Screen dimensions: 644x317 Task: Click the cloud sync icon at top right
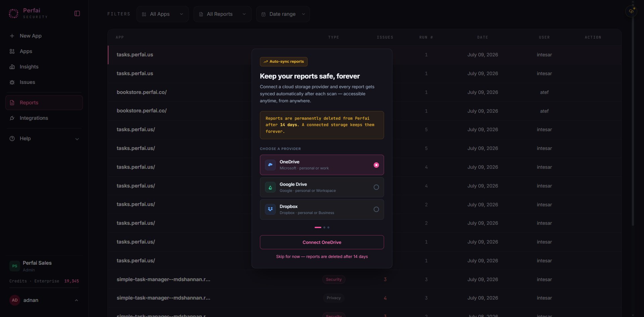pyautogui.click(x=631, y=11)
